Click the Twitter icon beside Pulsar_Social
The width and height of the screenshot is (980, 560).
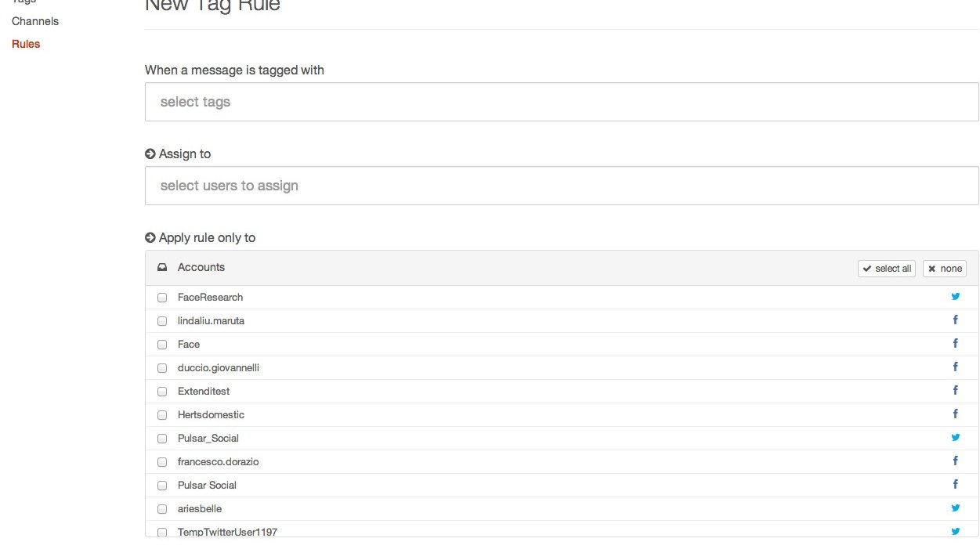[955, 438]
